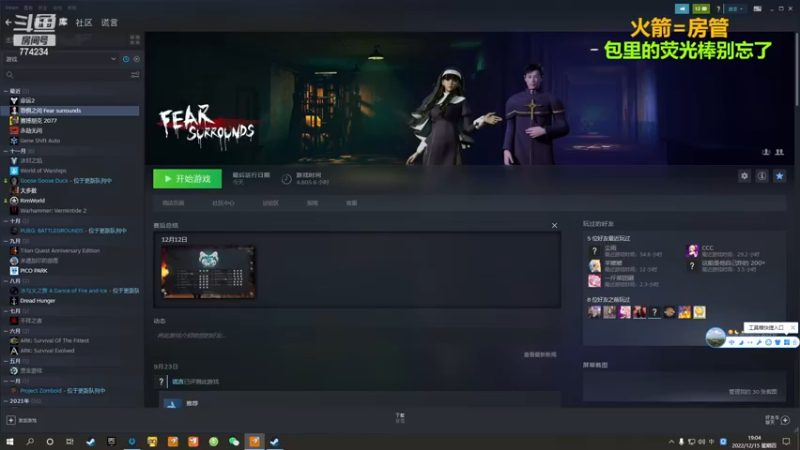
Task: Collapse the 八月 group
Action: click(6, 281)
